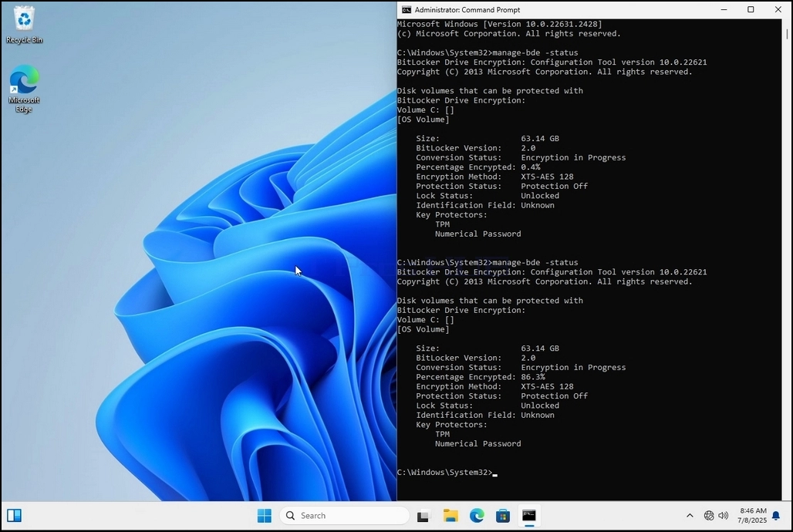Launch File Explorer from taskbar
793x532 pixels.
click(450, 515)
